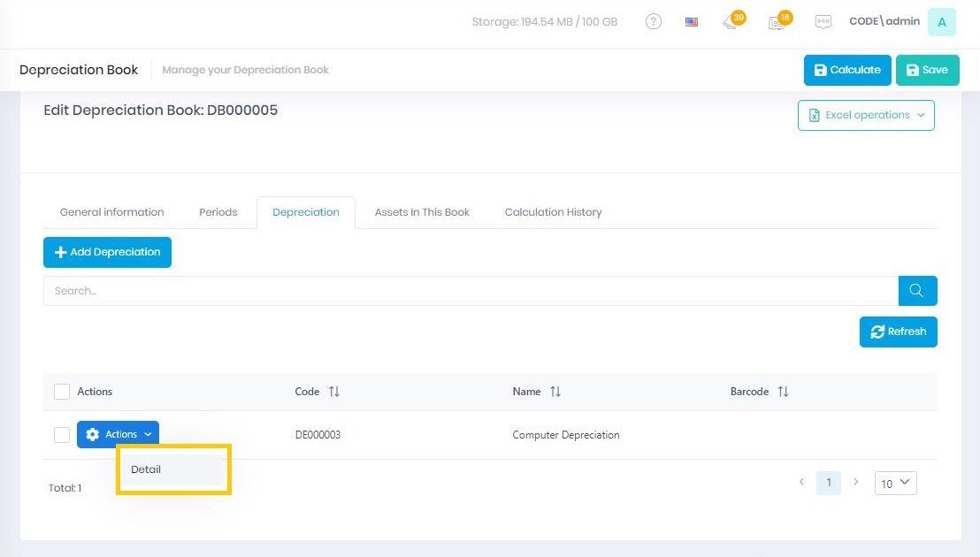Click the magnifier search button
Screen dimensions: 980x557
[917, 291]
